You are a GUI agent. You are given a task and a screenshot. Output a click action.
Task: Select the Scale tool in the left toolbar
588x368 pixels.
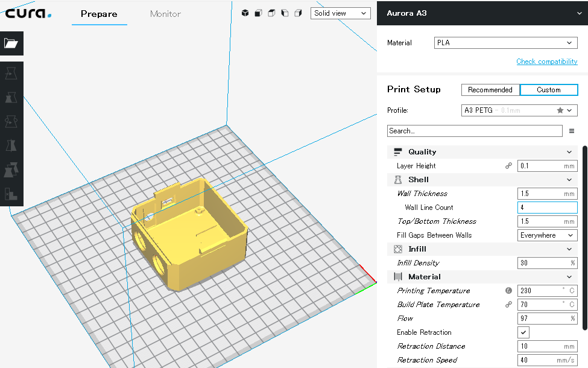[11, 98]
